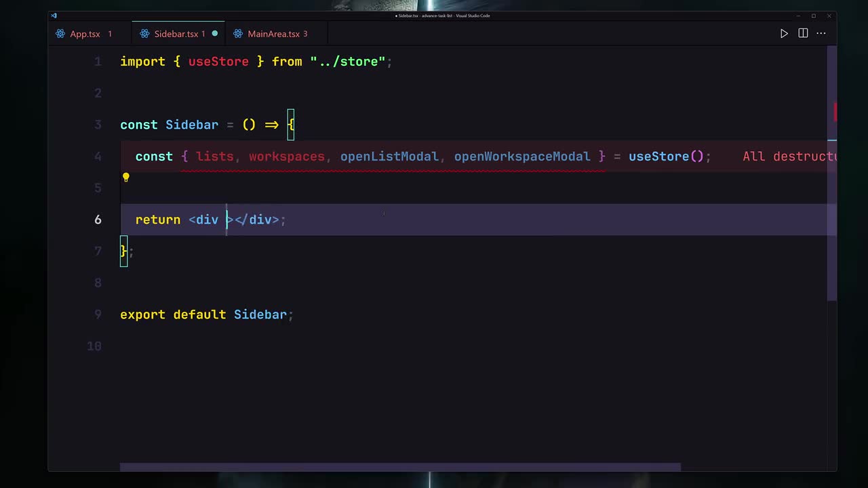Click the "../store" import path string

pos(348,62)
